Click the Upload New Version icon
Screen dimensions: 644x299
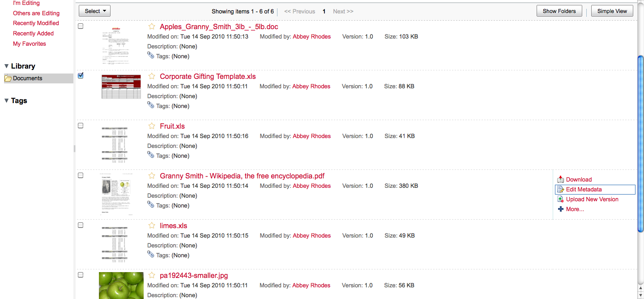tap(560, 199)
